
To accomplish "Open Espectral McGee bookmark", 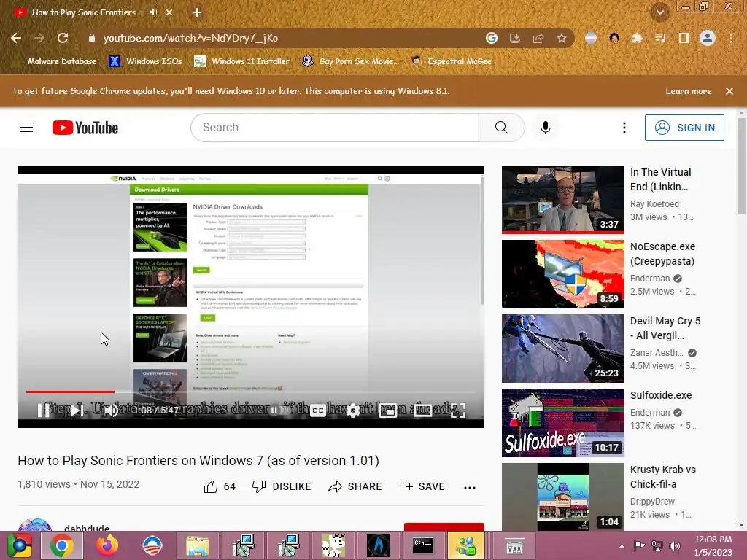I will [x=451, y=61].
